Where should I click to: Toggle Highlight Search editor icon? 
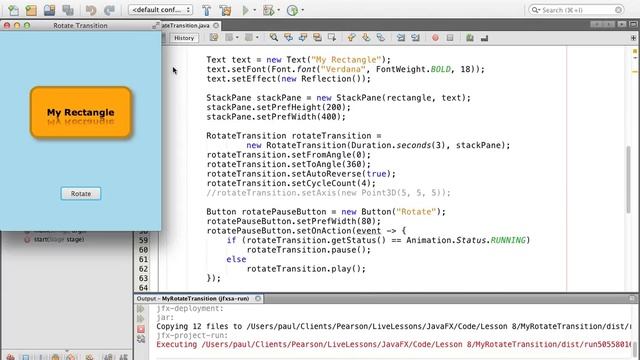click(317, 38)
